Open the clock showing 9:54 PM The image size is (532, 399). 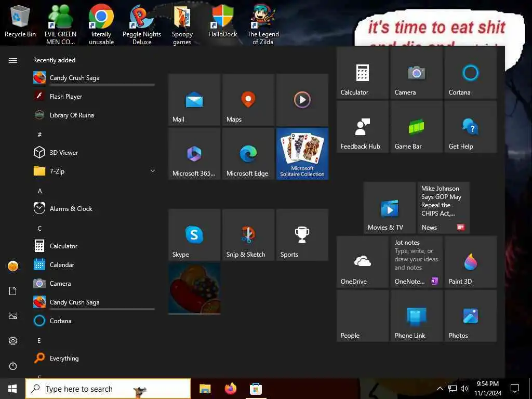[487, 389]
